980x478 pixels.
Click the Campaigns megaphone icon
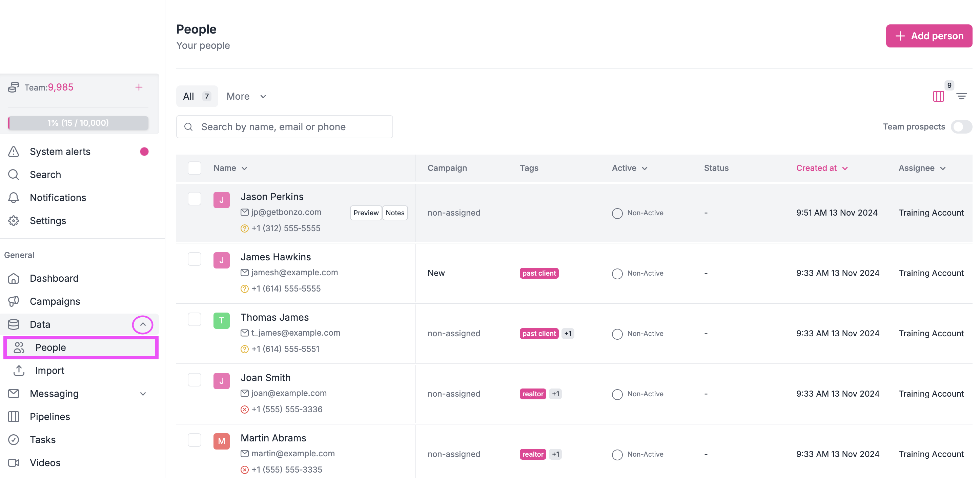coord(14,301)
